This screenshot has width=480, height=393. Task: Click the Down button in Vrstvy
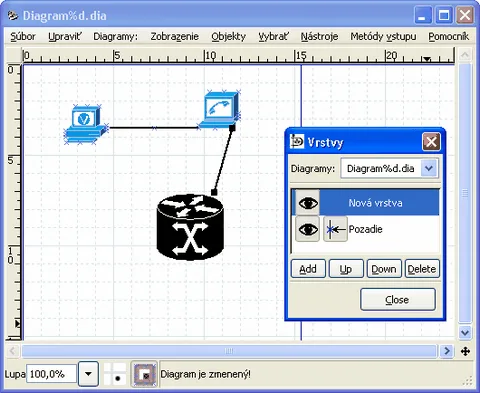point(384,269)
